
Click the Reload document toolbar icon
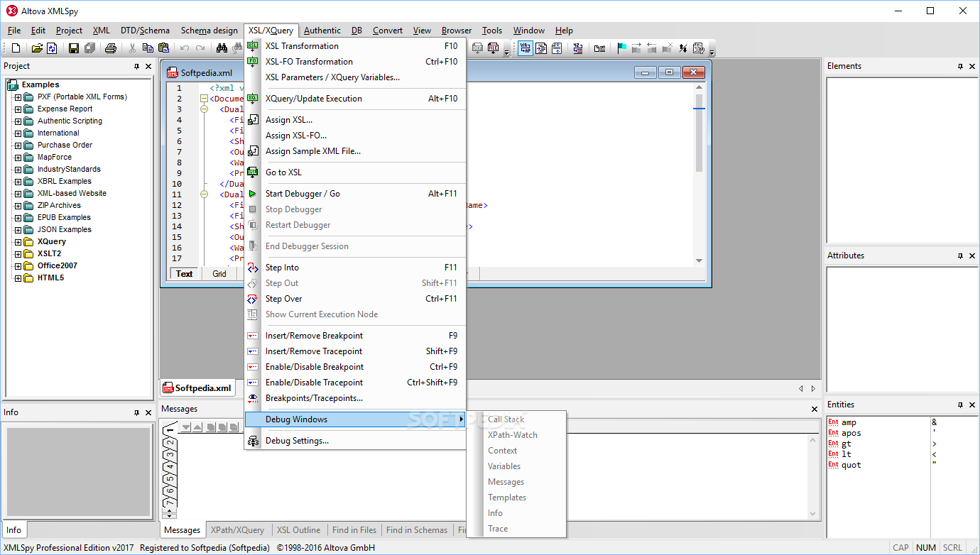[x=52, y=48]
